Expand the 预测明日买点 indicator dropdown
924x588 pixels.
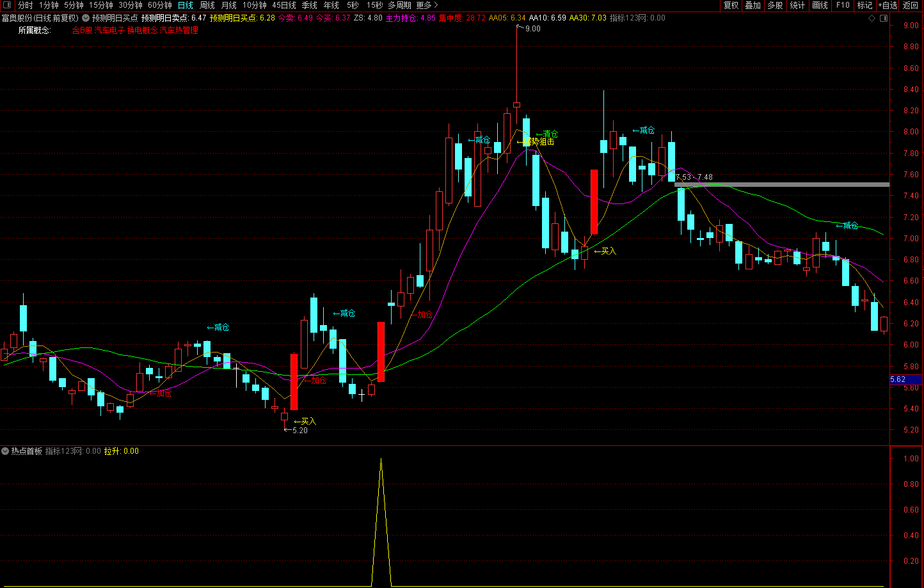coord(86,19)
